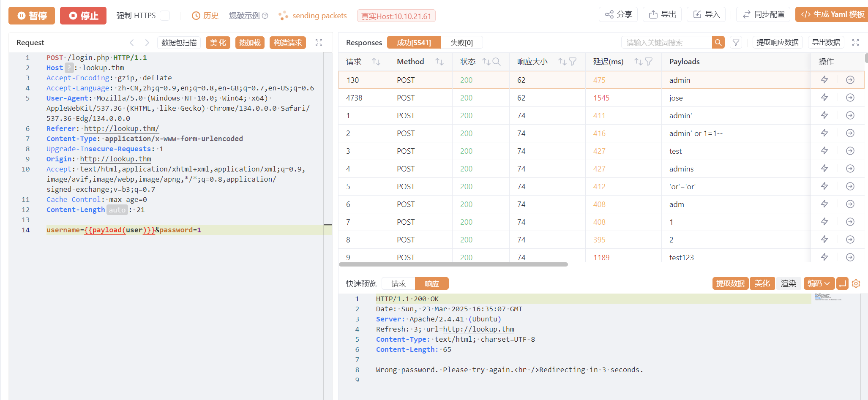Sort by the Method column arrows
Image resolution: width=868 pixels, height=400 pixels.
click(x=439, y=62)
